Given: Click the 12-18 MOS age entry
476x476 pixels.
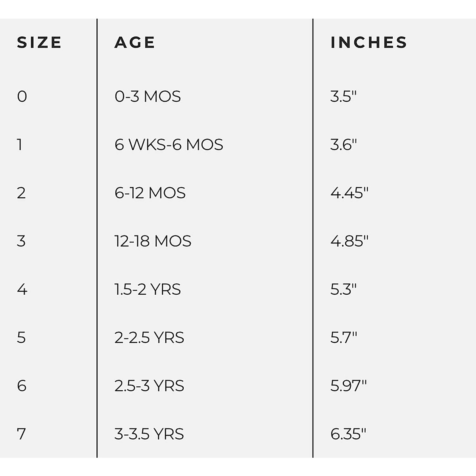Looking at the screenshot, I should 153,241.
